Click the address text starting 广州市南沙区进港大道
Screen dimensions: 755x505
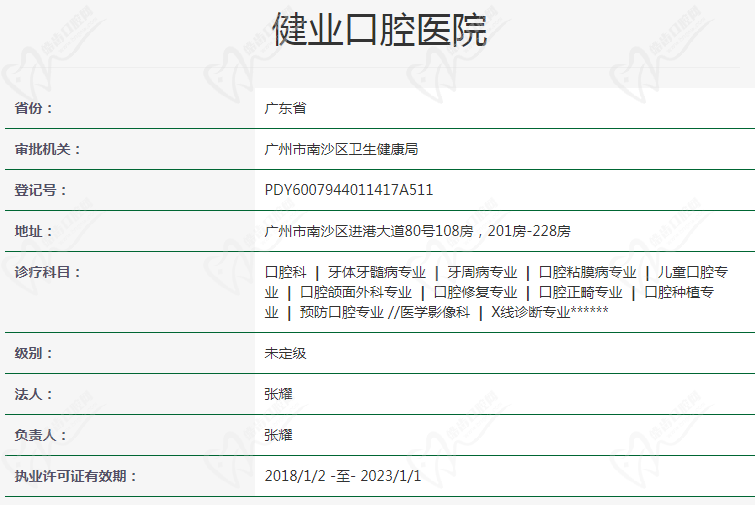click(x=417, y=231)
